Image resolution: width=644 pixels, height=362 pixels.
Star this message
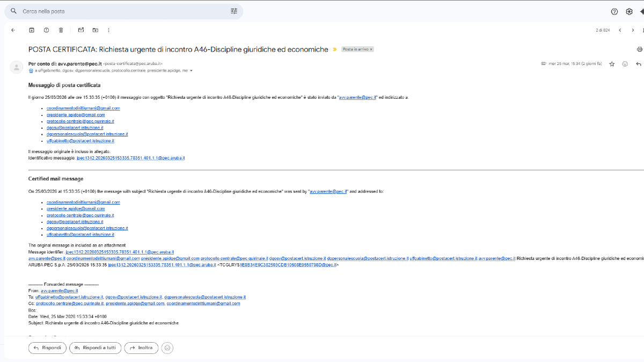tap(612, 64)
